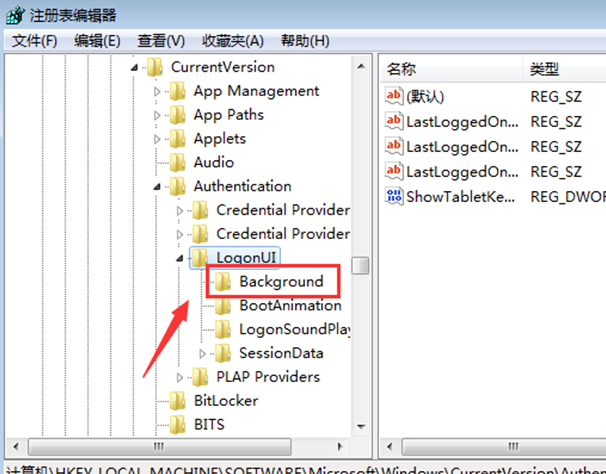606x474 pixels.
Task: Expand the PLAP Providers node
Action: 180,378
